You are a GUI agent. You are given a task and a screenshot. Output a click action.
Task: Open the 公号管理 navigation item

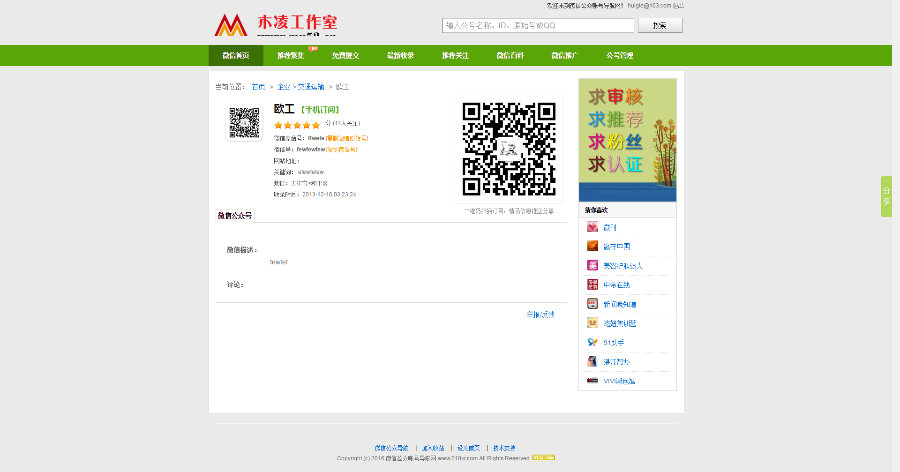619,56
